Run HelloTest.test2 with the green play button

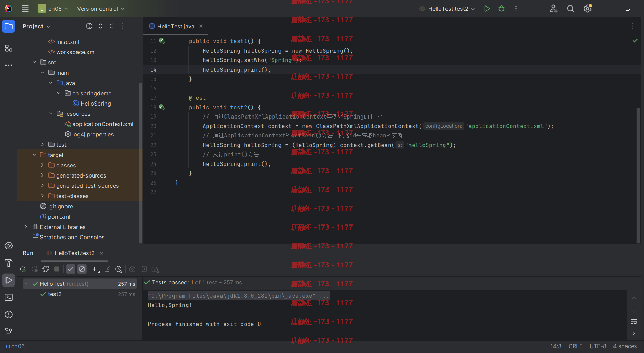point(487,9)
